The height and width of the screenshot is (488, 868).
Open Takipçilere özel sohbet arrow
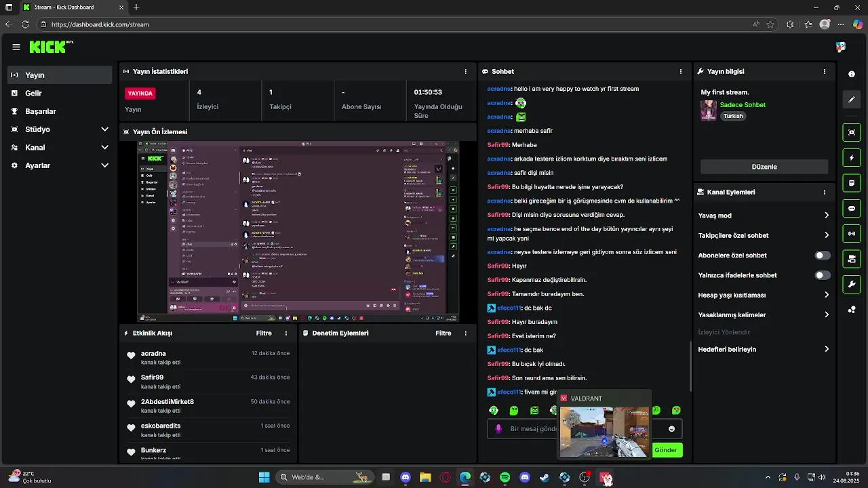(827, 235)
